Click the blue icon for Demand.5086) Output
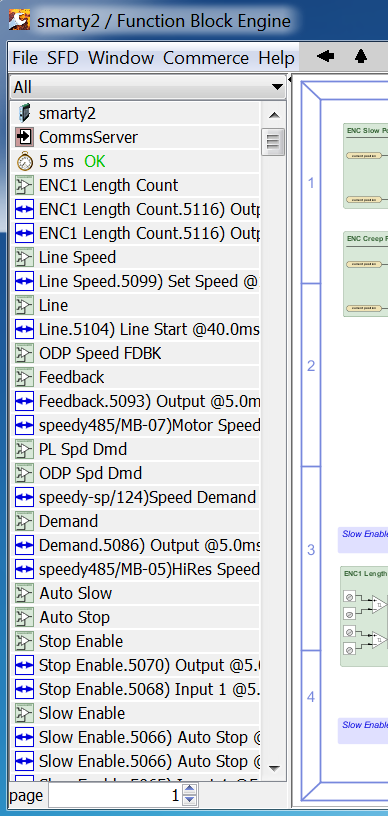This screenshot has width=388, height=816. (24, 545)
